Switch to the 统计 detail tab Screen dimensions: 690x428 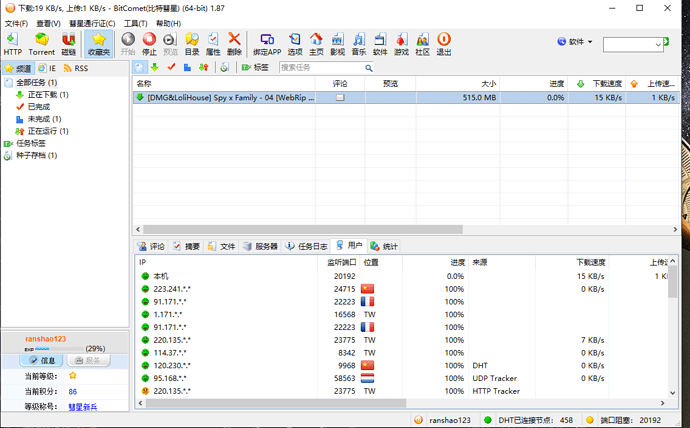coord(384,246)
